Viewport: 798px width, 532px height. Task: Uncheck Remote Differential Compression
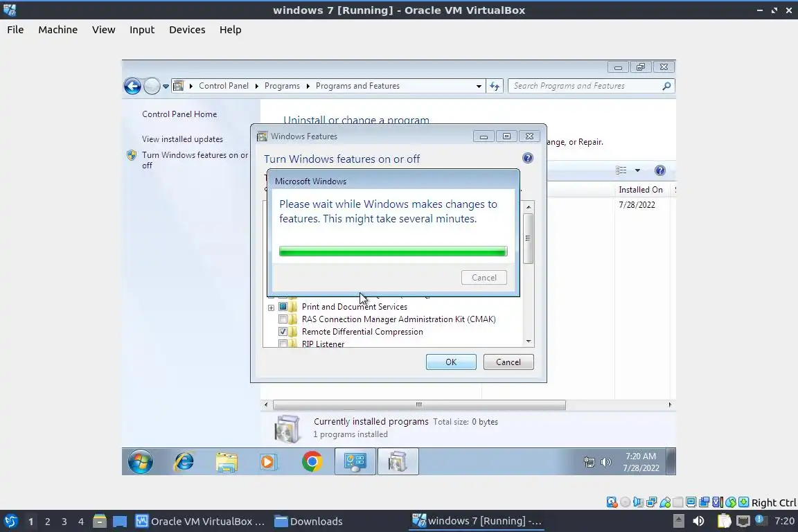click(283, 331)
